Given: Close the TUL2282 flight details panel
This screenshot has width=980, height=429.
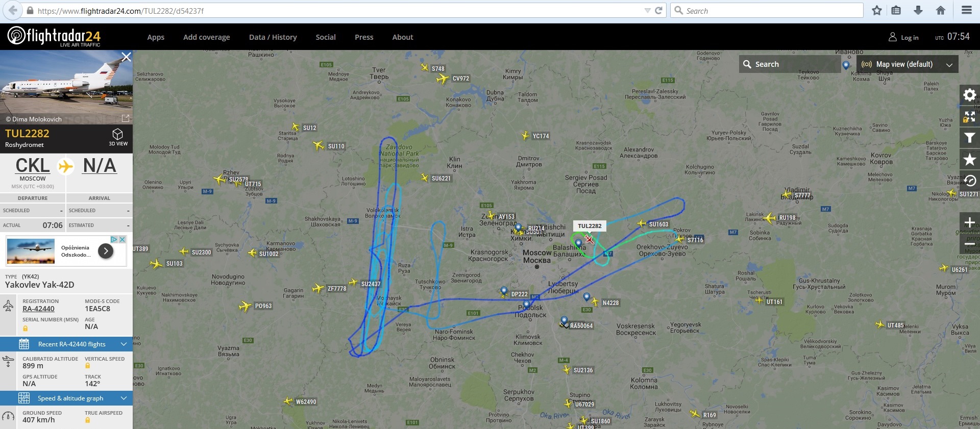Looking at the screenshot, I should (126, 57).
